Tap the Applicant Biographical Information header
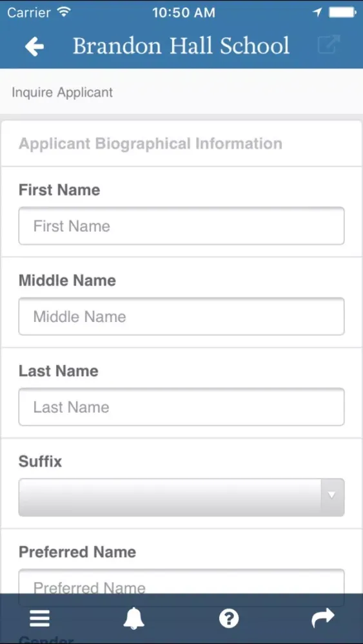The width and height of the screenshot is (363, 644). [x=150, y=144]
